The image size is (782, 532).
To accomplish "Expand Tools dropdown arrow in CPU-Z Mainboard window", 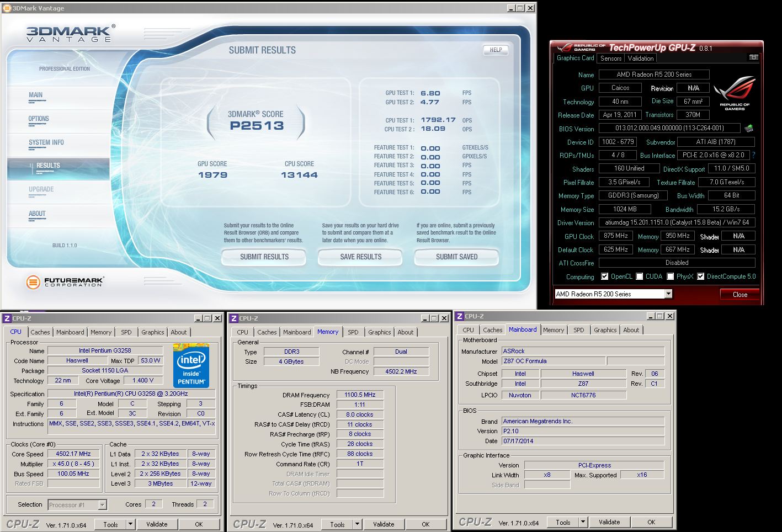I will [583, 522].
